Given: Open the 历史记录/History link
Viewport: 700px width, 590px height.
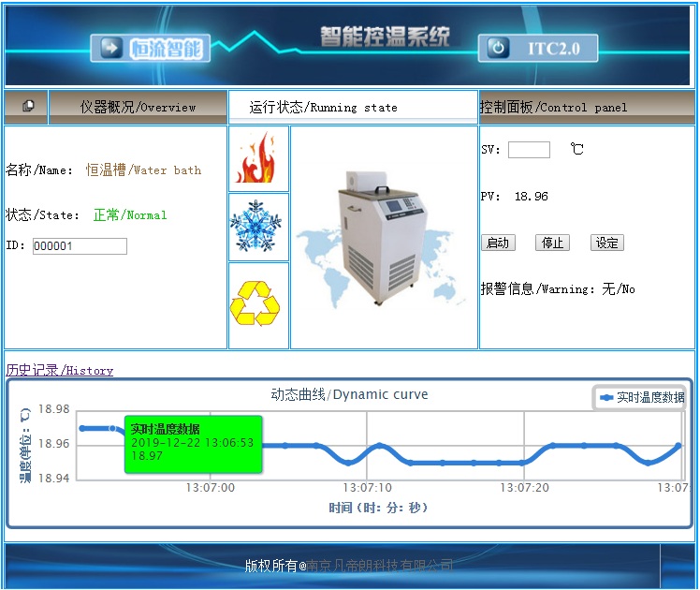Looking at the screenshot, I should coord(60,371).
